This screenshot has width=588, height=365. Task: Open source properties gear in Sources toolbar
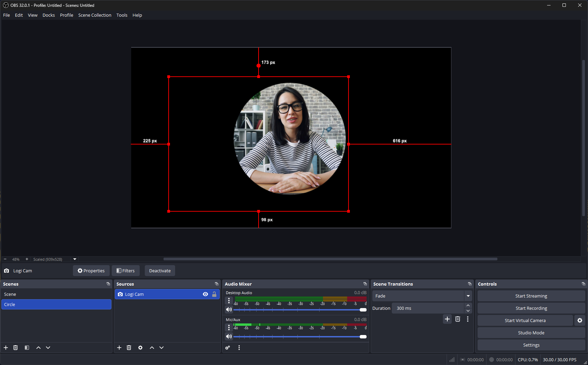click(140, 348)
